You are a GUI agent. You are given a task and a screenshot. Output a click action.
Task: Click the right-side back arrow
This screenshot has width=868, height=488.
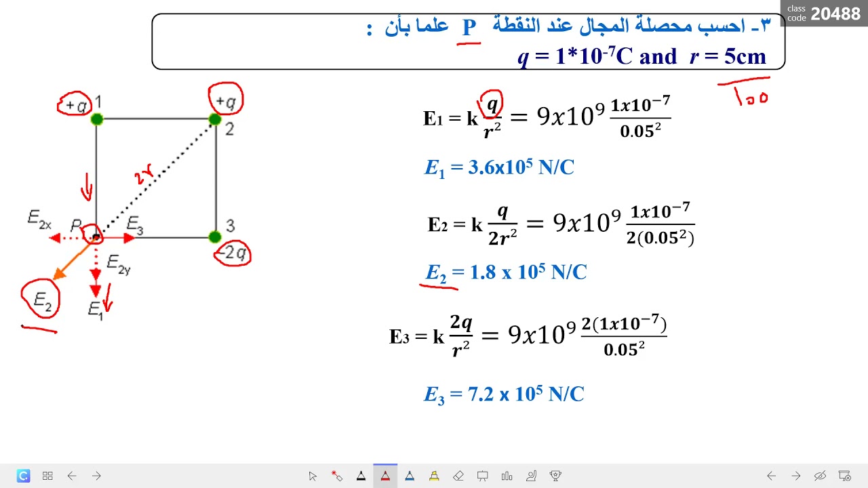[772, 476]
